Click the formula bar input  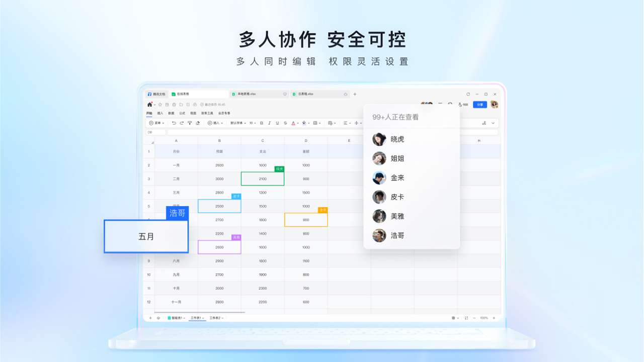pyautogui.click(x=333, y=132)
